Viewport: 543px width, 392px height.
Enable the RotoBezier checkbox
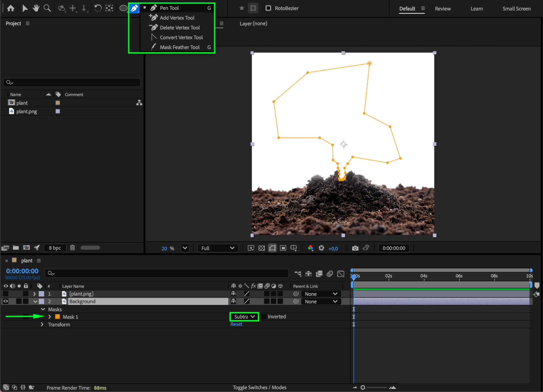(268, 8)
